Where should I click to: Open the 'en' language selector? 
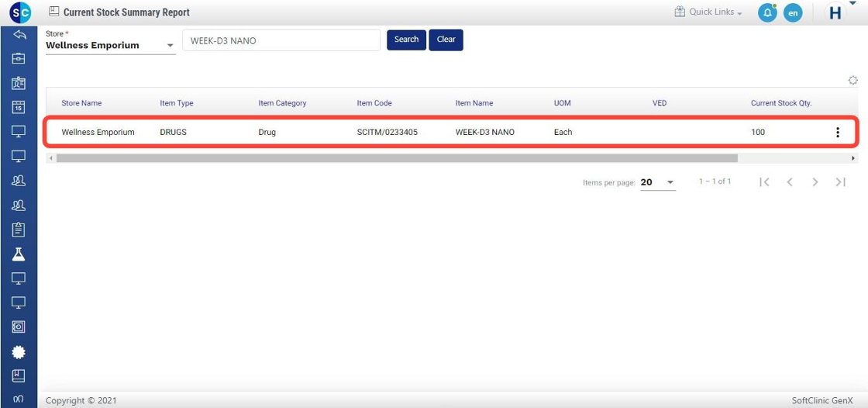(793, 12)
